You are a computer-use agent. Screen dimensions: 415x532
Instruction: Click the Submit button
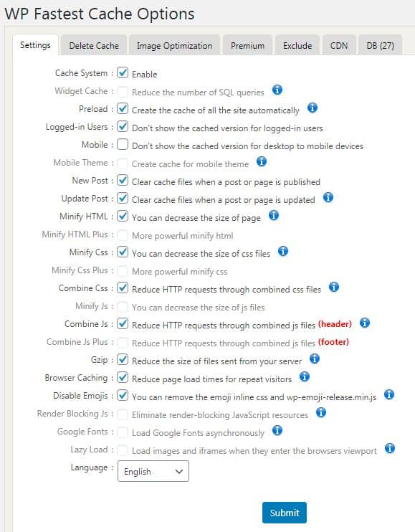(x=284, y=513)
